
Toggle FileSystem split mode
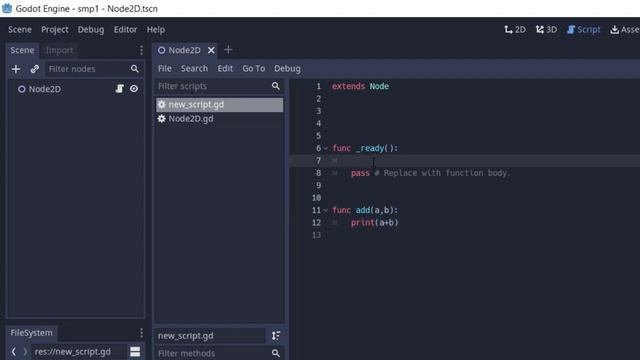[x=135, y=351]
